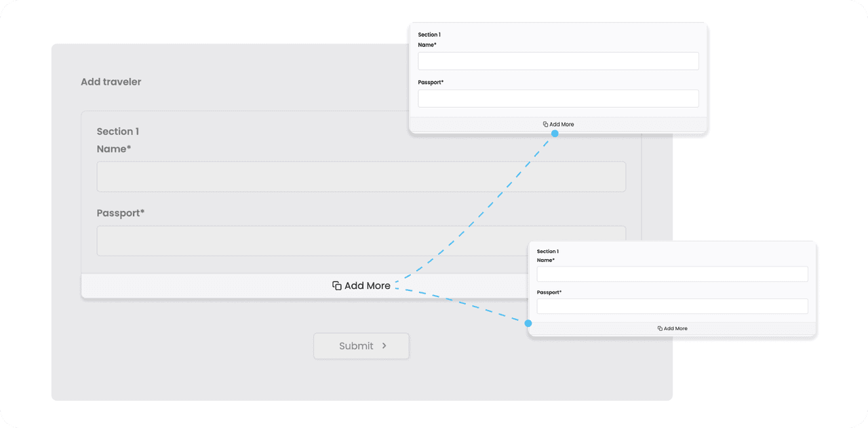Click the blue connector dot under the upper card
868x428 pixels.
pos(555,134)
